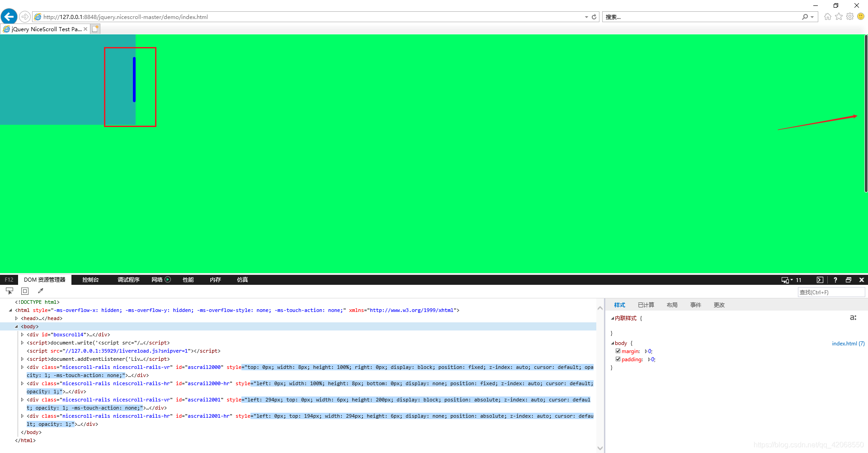Click the dark page scrollbar thumb at right edge

tap(866, 113)
